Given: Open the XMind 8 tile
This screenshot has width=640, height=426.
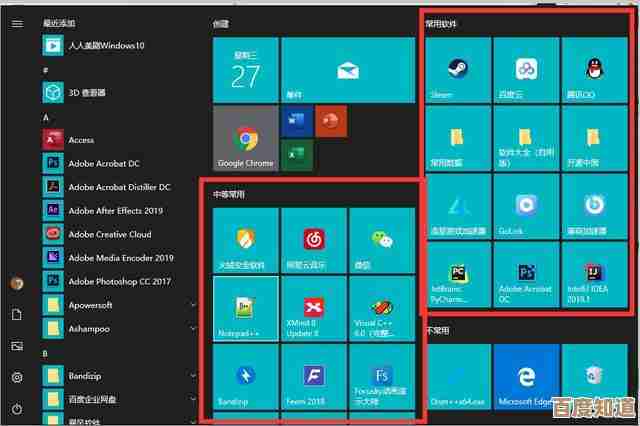Looking at the screenshot, I should pos(314,308).
